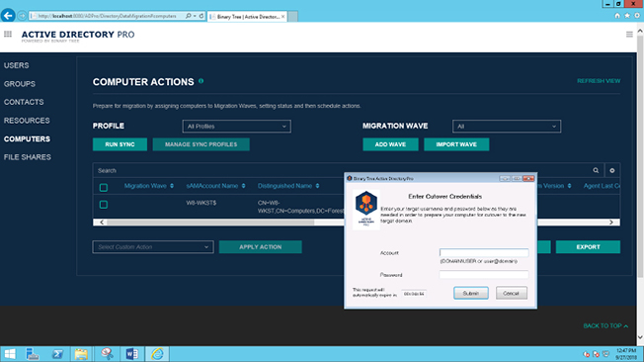The height and width of the screenshot is (362, 644).
Task: Click the Add Wave button
Action: point(390,144)
